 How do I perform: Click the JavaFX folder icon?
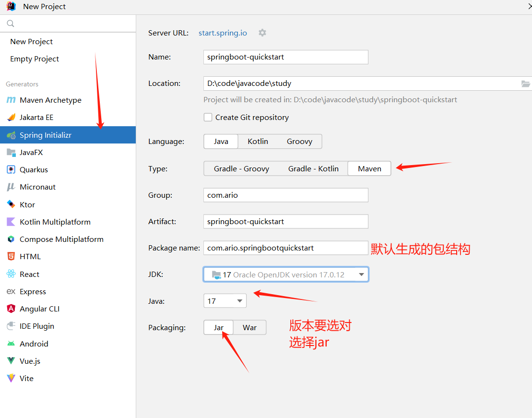pyautogui.click(x=11, y=153)
